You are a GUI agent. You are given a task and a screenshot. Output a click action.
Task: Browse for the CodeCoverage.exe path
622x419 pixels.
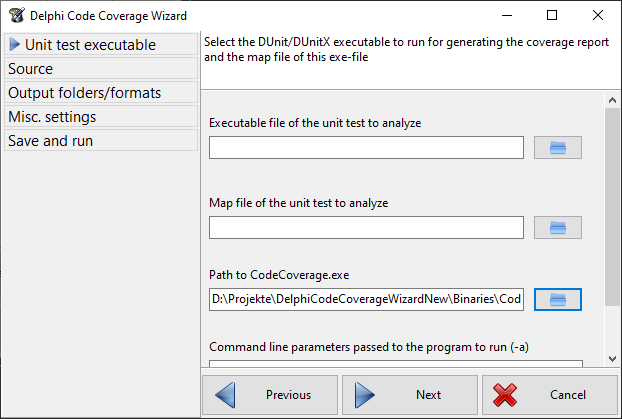[x=558, y=299]
